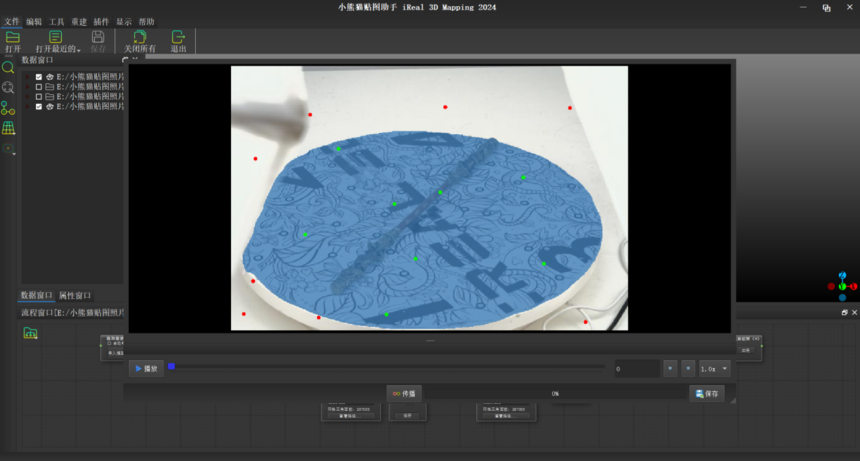860x461 pixels.
Task: Click the folder-tree icon in the 流程窗口 panel
Action: pyautogui.click(x=30, y=333)
